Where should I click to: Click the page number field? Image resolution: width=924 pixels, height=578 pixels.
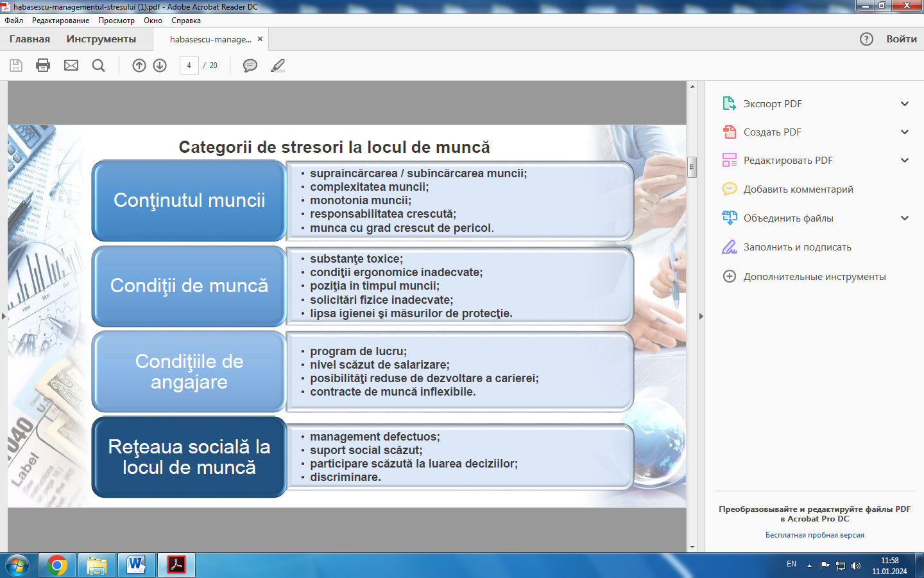189,66
